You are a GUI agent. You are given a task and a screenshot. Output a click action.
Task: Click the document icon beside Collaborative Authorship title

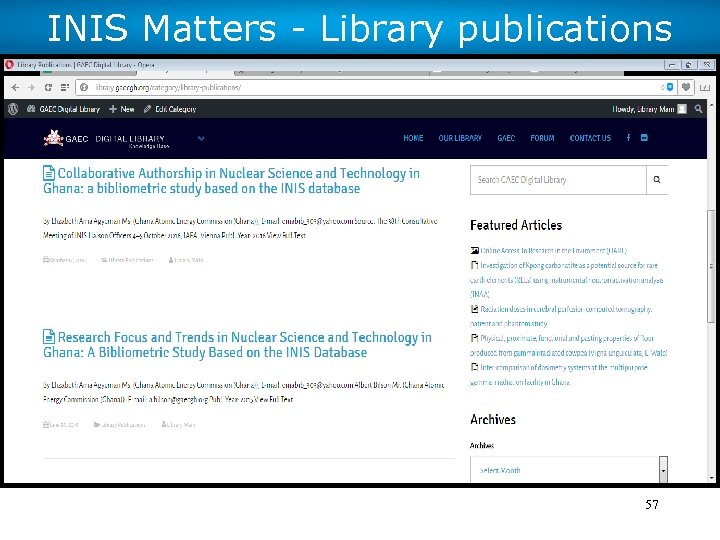(49, 173)
